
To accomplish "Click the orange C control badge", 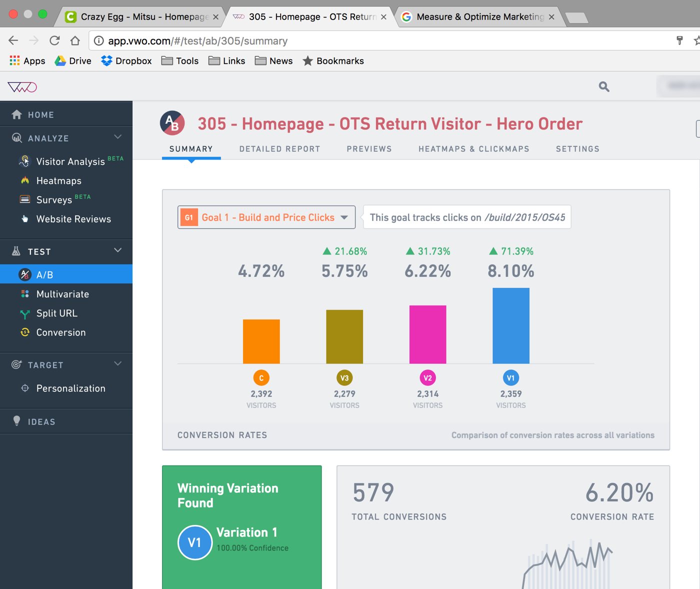I will click(x=261, y=378).
